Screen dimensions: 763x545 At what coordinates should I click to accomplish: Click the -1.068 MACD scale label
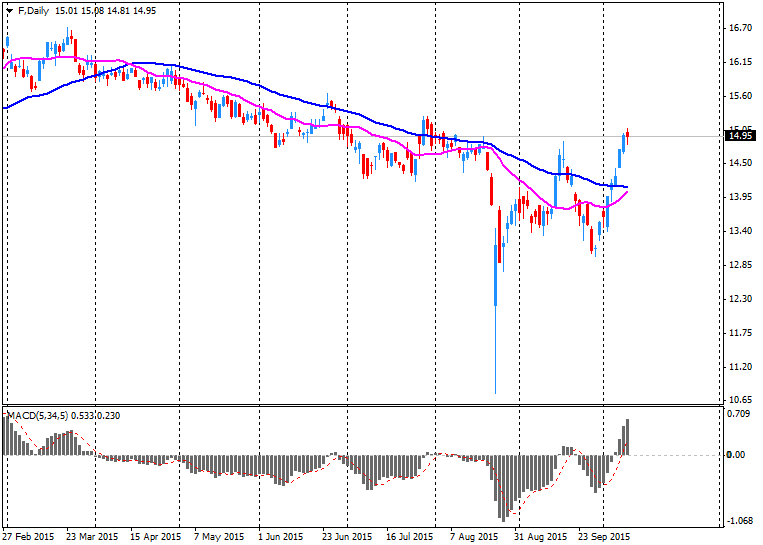(739, 521)
